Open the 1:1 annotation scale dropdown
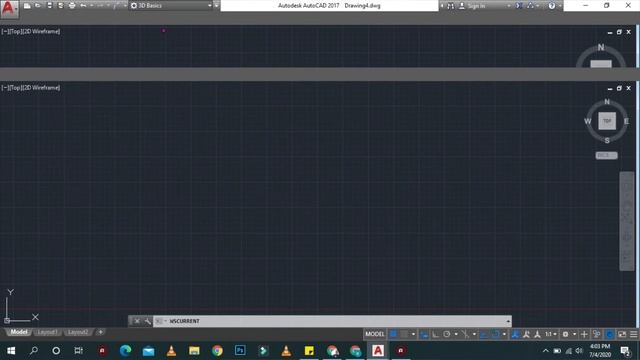The height and width of the screenshot is (360, 640). tap(551, 334)
